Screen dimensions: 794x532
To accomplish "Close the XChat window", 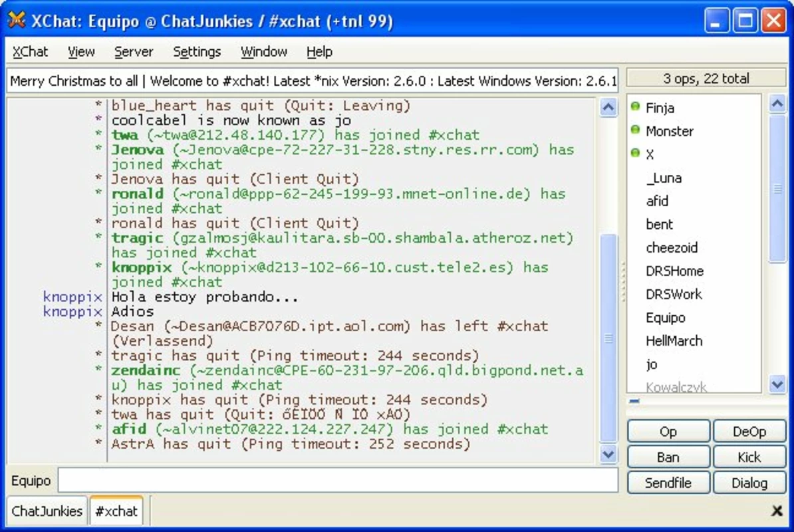I will pyautogui.click(x=774, y=21).
